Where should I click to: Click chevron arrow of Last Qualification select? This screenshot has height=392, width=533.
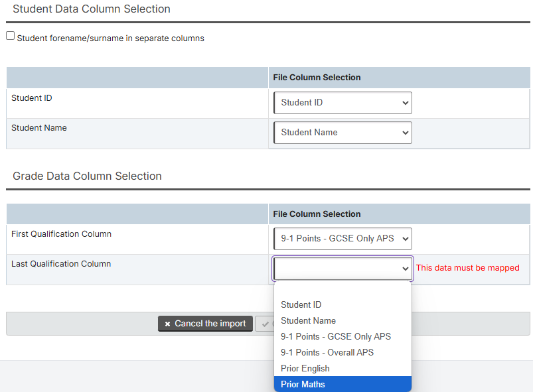click(405, 269)
